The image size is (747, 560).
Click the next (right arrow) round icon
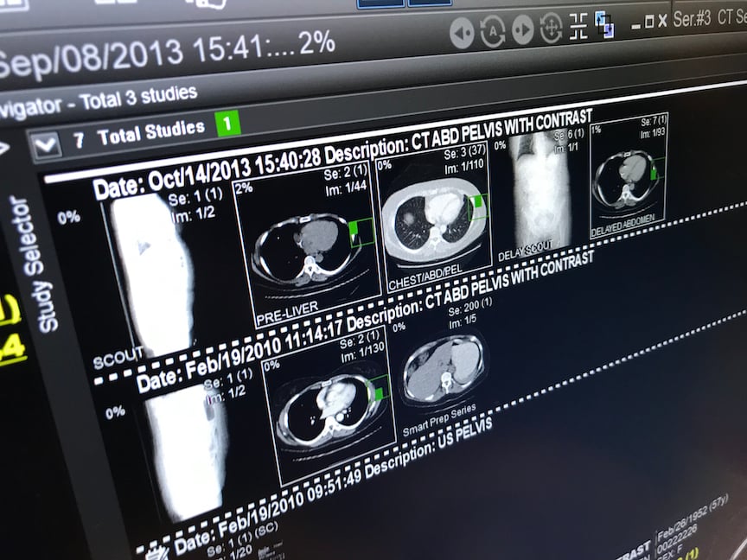[522, 30]
